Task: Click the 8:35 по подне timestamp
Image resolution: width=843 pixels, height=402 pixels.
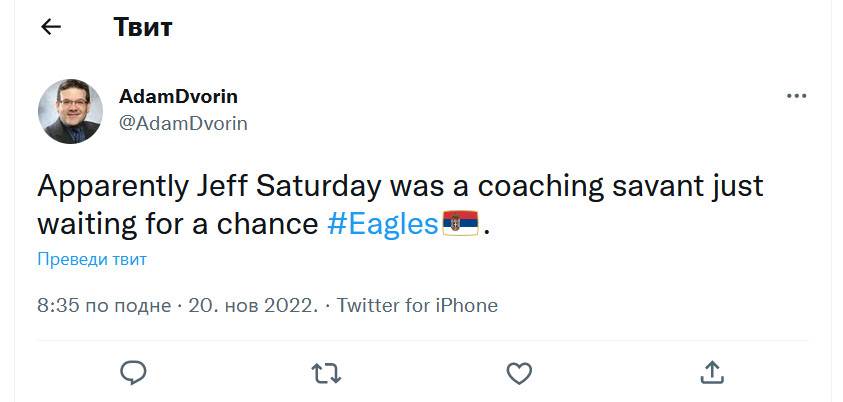Action: click(x=104, y=306)
